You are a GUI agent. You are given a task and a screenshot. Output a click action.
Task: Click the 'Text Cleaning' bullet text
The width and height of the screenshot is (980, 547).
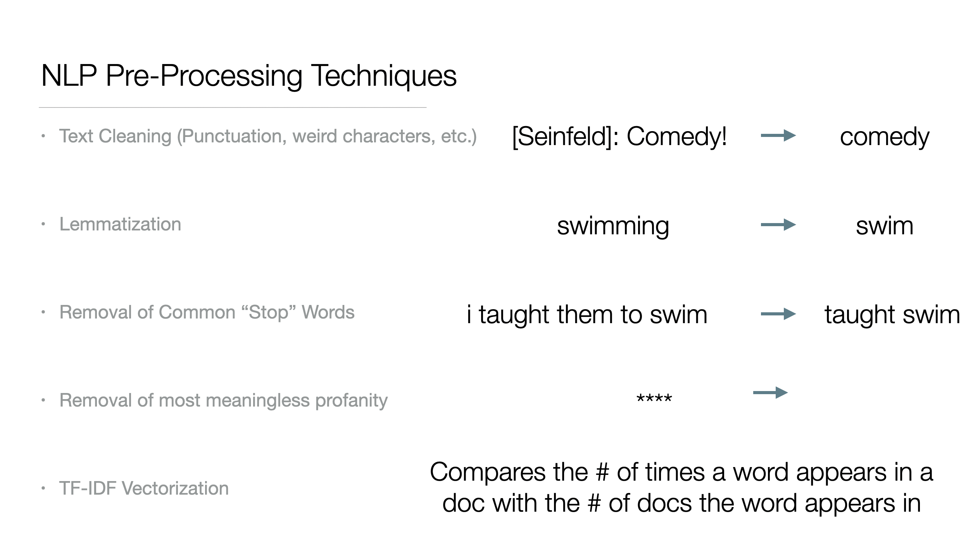[268, 137]
